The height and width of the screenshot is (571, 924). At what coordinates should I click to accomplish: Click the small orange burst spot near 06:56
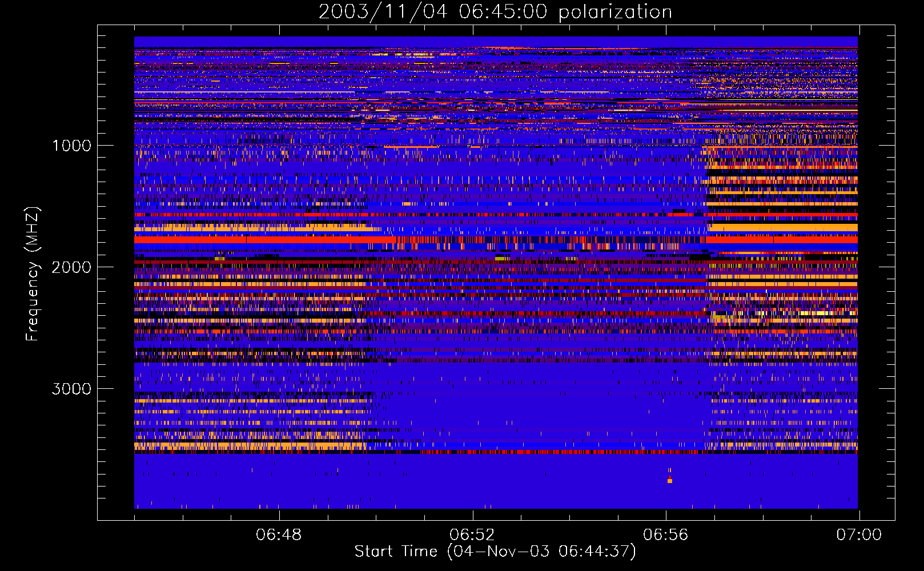coord(670,481)
